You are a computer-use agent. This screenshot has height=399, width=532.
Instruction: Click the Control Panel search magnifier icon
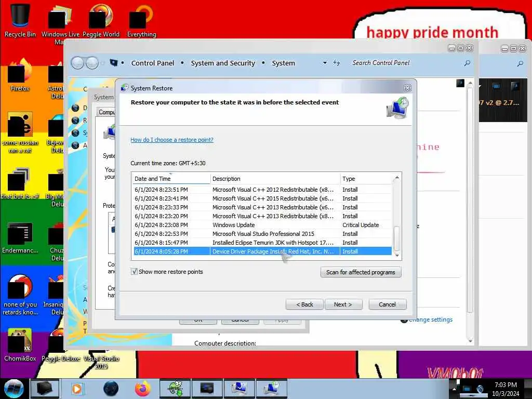(x=467, y=63)
